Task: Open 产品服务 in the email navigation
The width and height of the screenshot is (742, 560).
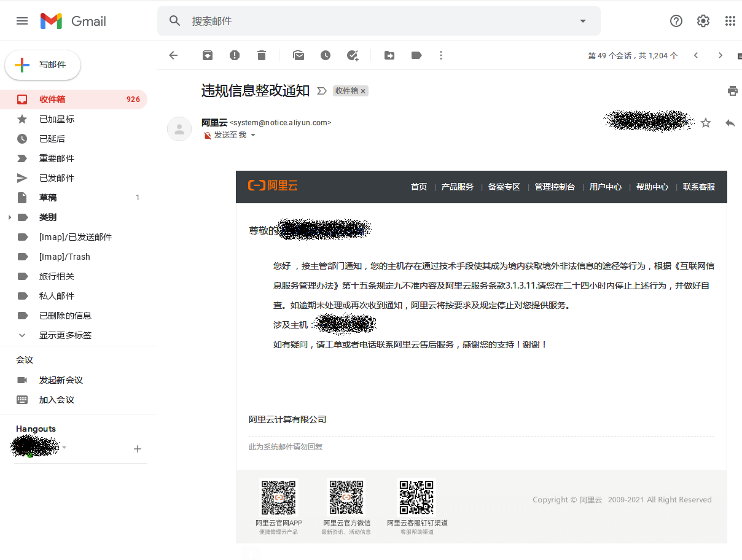Action: coord(458,187)
